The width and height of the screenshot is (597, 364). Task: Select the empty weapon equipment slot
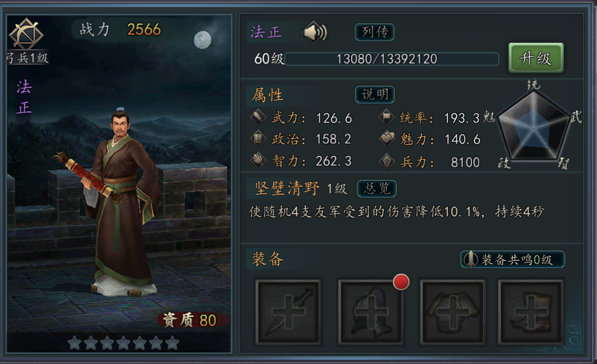(288, 312)
